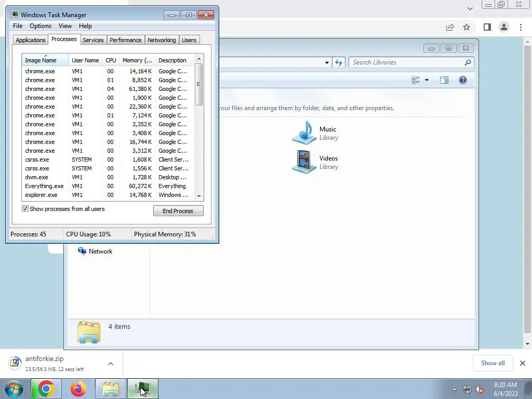The image size is (532, 399).
Task: Click the muted volume tray icon
Action: click(480, 390)
